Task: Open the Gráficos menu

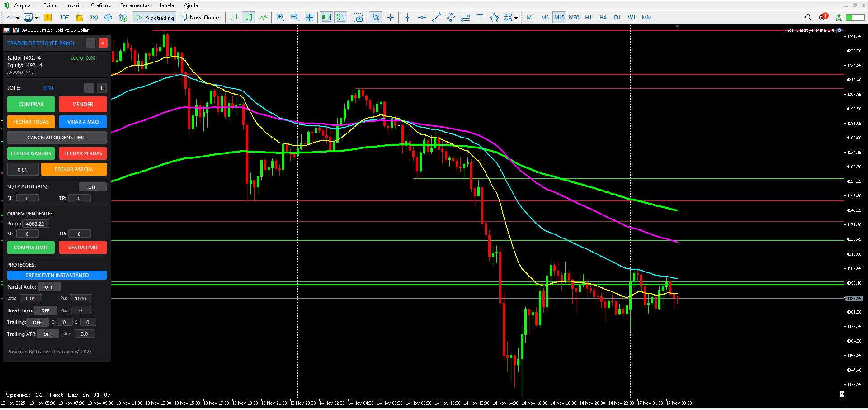Action: tap(100, 5)
